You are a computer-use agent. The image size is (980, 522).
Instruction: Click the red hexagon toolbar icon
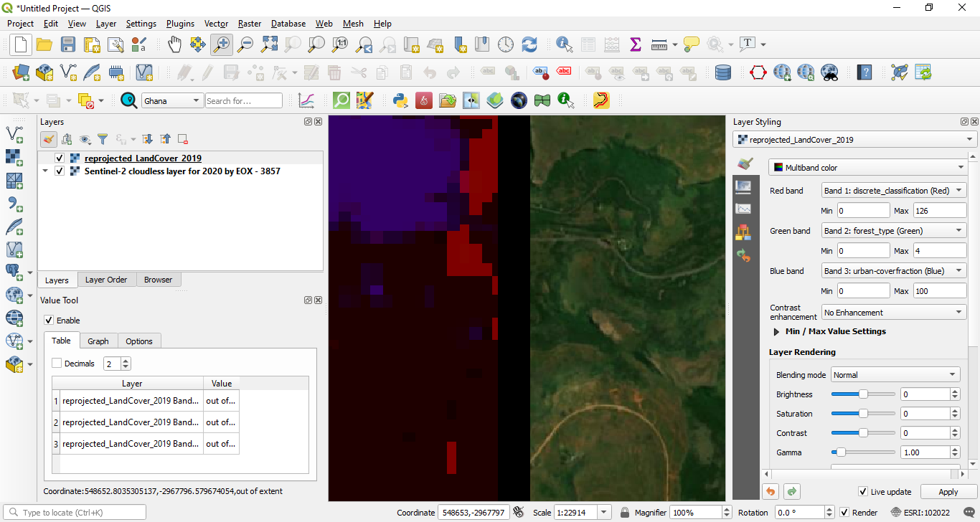(x=758, y=72)
